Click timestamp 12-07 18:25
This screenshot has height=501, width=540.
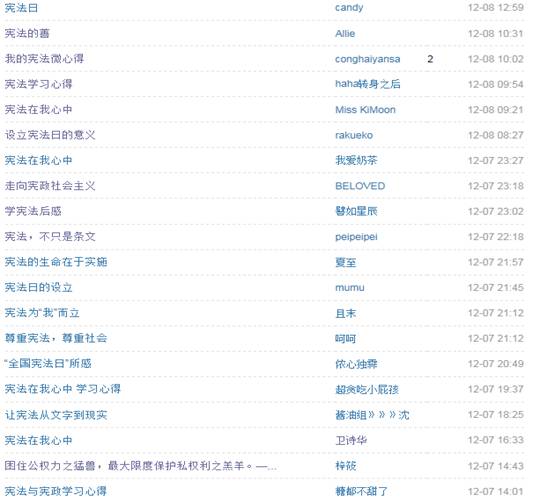pyautogui.click(x=496, y=415)
